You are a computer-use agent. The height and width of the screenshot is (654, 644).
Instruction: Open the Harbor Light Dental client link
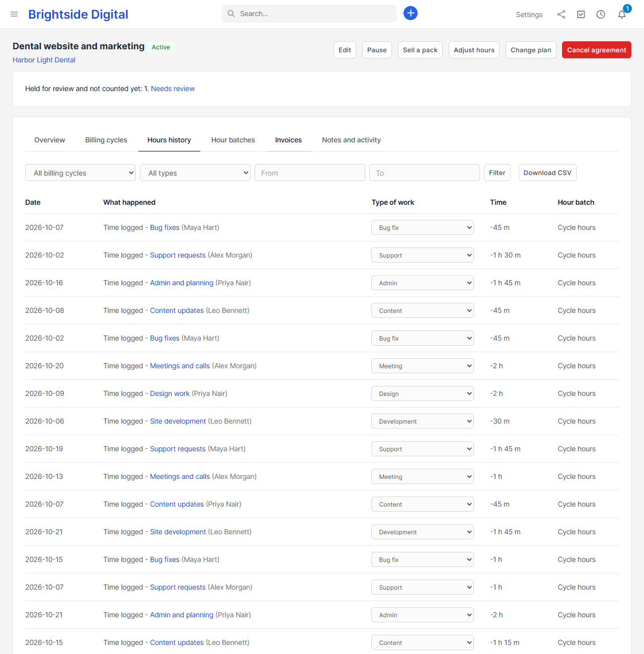pos(44,60)
